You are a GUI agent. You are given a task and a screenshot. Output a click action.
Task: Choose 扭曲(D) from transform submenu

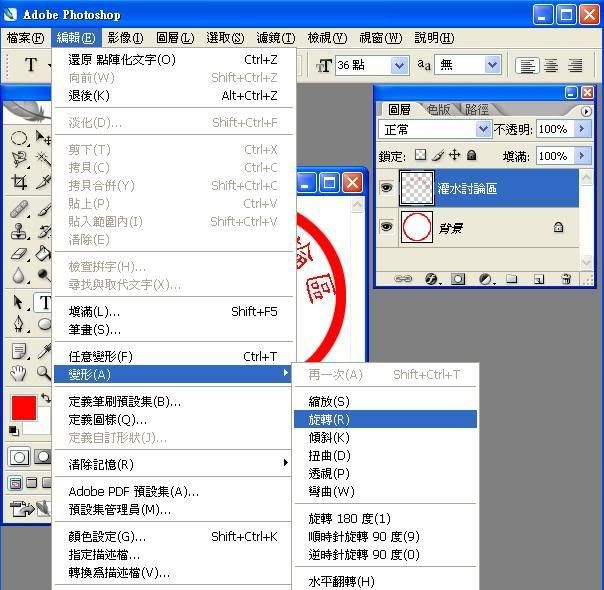click(x=385, y=455)
